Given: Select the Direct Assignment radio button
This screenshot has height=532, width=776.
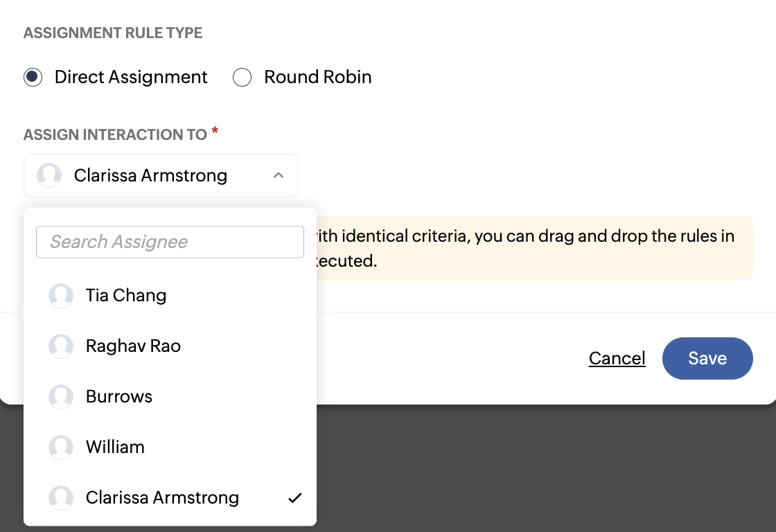Looking at the screenshot, I should (33, 77).
